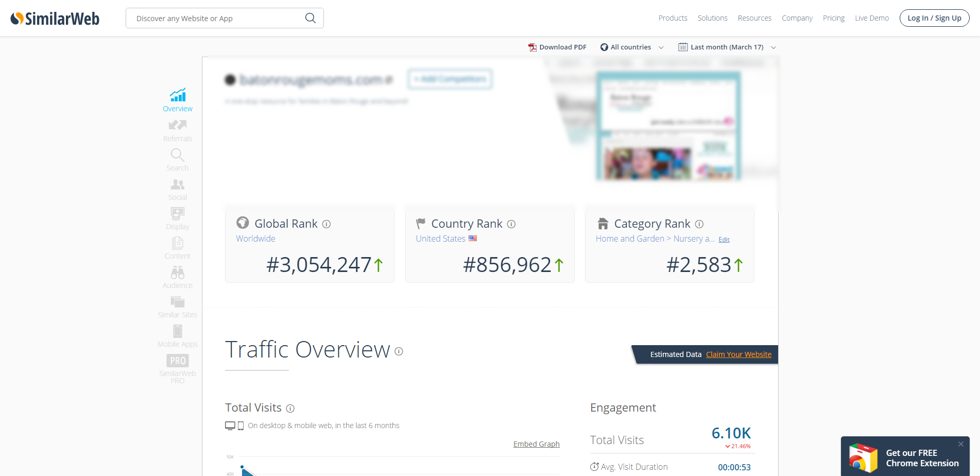Image resolution: width=980 pixels, height=476 pixels.
Task: Click the search magnifier icon
Action: [310, 18]
